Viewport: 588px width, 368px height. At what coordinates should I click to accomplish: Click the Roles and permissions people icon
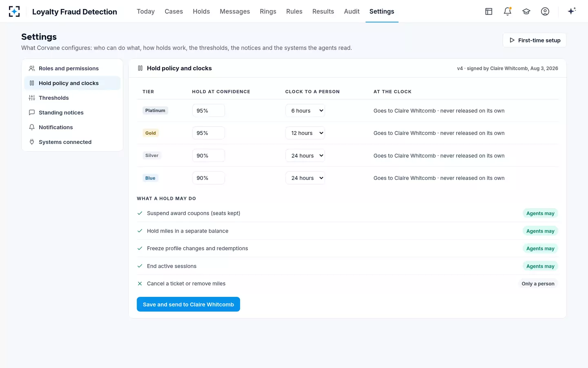click(32, 68)
